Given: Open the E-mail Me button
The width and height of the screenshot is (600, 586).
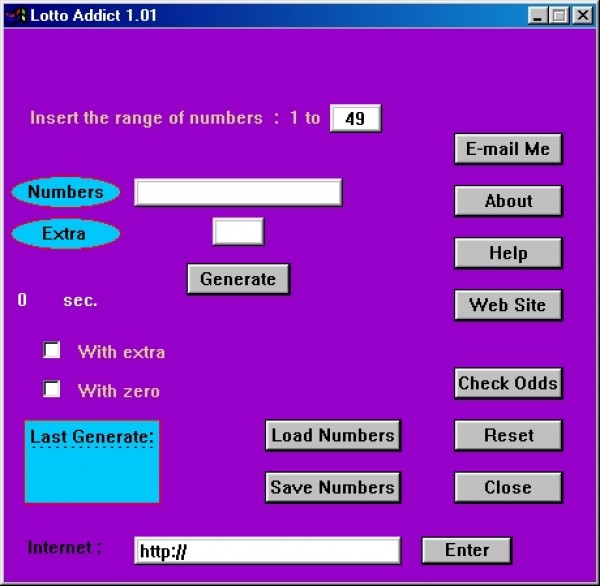Looking at the screenshot, I should [508, 149].
